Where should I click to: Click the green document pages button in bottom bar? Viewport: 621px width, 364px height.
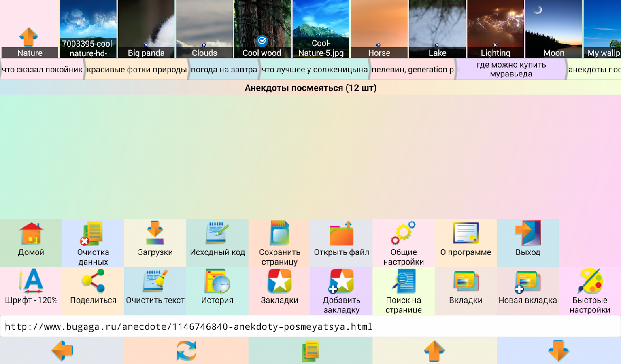(310, 351)
